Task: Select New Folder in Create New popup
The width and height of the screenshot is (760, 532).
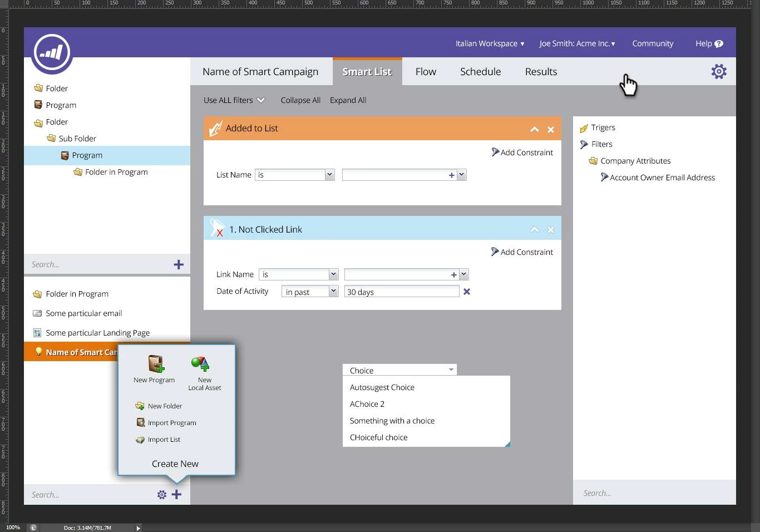Action: [159, 406]
